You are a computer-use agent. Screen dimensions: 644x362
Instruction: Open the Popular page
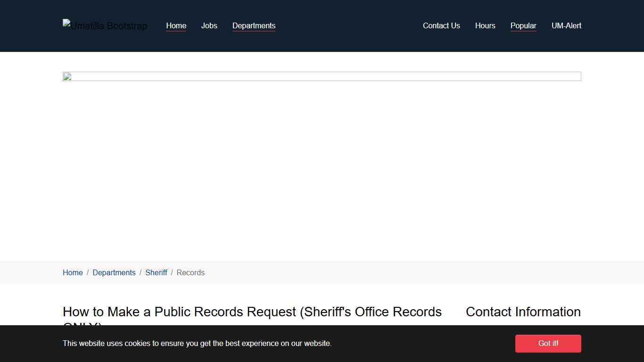click(x=523, y=26)
